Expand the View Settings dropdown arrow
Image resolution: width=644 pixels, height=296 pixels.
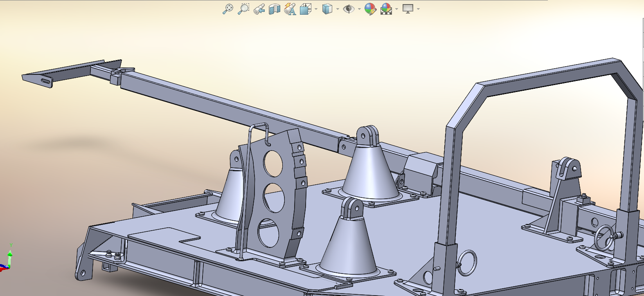(x=418, y=9)
